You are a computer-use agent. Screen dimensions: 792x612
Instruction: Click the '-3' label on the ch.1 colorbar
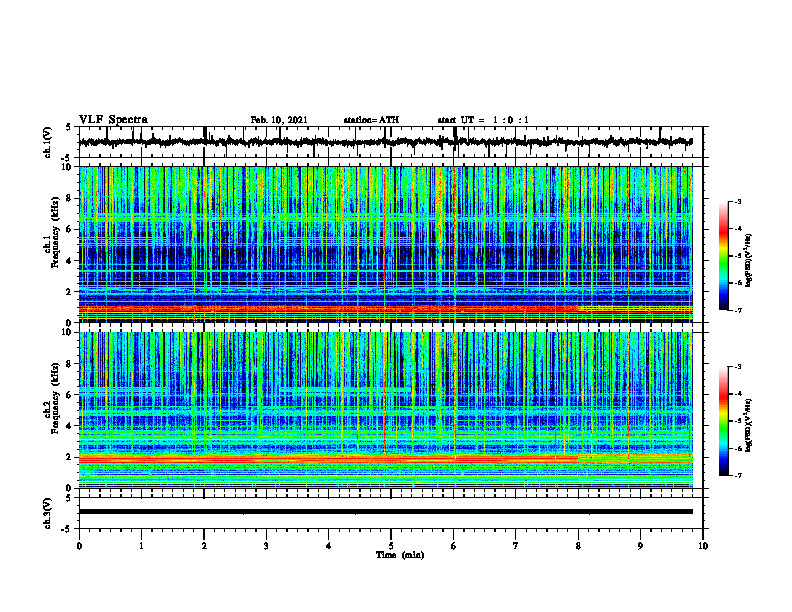pos(737,201)
